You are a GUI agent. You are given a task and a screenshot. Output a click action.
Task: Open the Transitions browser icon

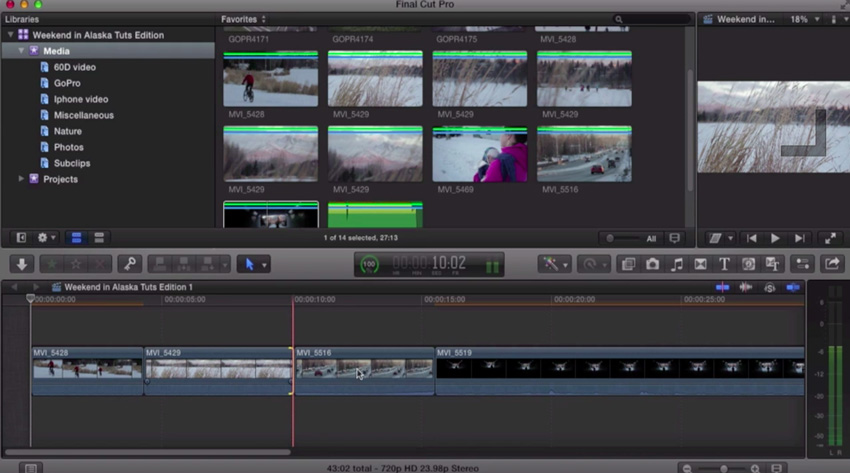click(700, 264)
